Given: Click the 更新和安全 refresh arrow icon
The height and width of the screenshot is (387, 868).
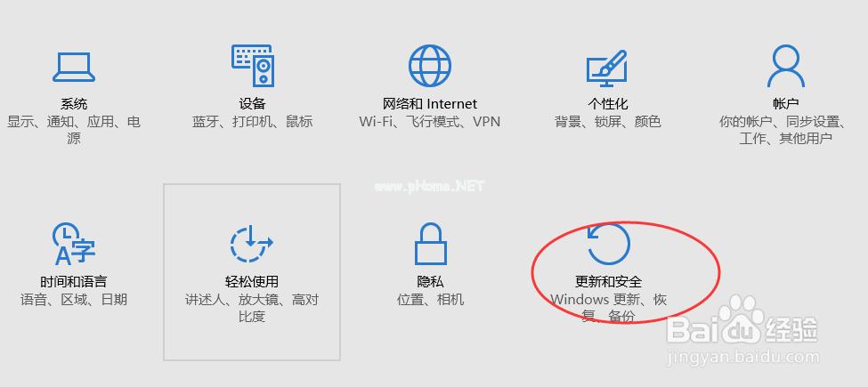Looking at the screenshot, I should [x=608, y=243].
